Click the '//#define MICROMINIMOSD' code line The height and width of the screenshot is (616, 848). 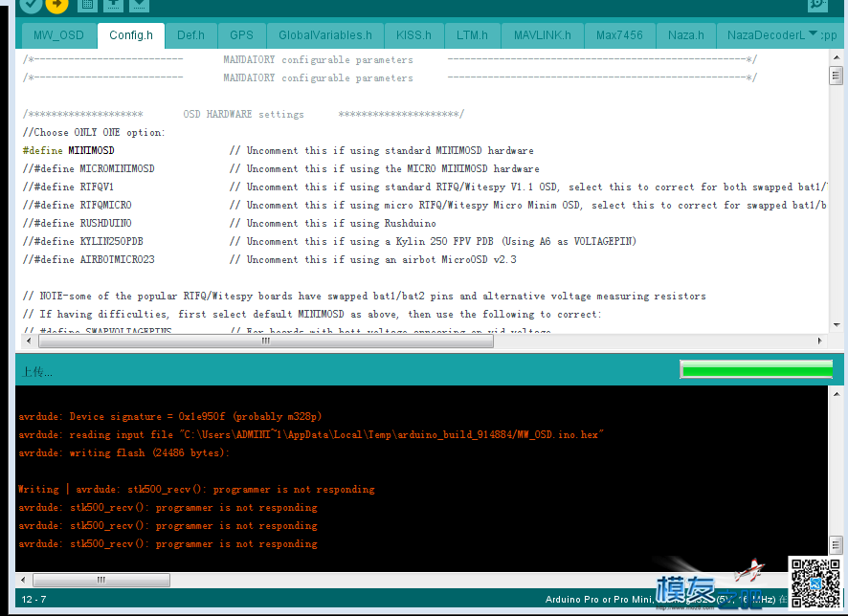coord(280,168)
